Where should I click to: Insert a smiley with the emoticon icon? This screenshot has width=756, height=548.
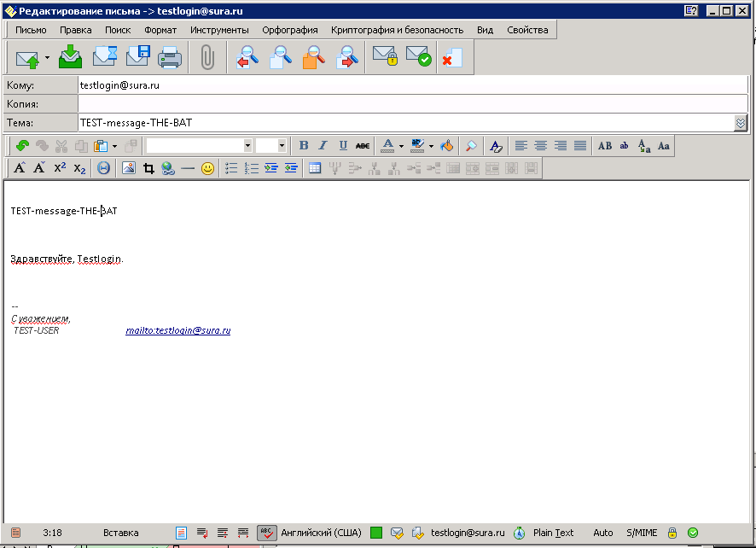207,168
